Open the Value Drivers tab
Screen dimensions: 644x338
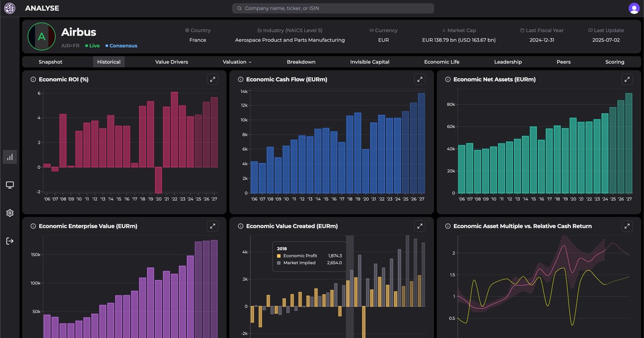pyautogui.click(x=172, y=62)
